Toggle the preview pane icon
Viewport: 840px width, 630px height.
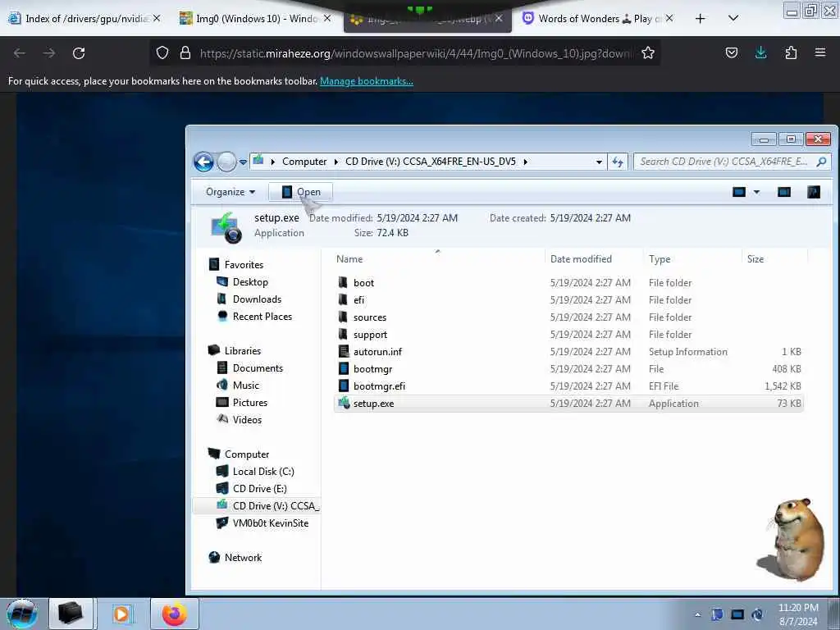(x=783, y=192)
